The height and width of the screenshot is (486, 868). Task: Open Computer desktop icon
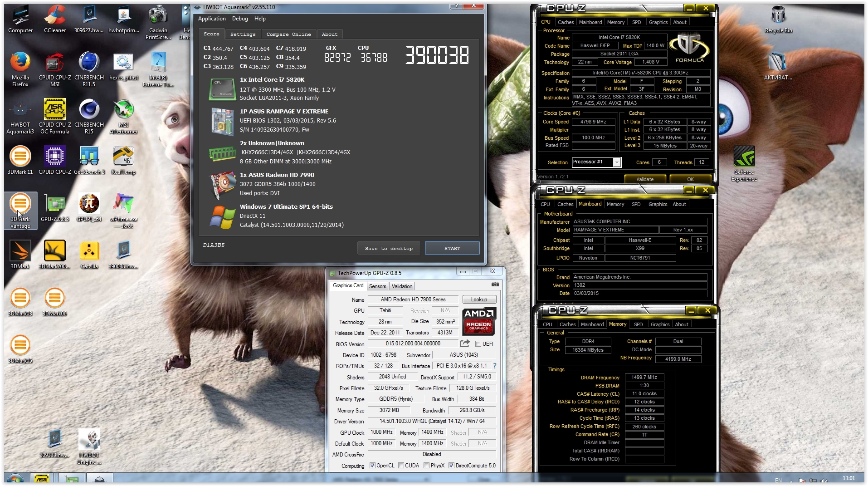point(20,19)
